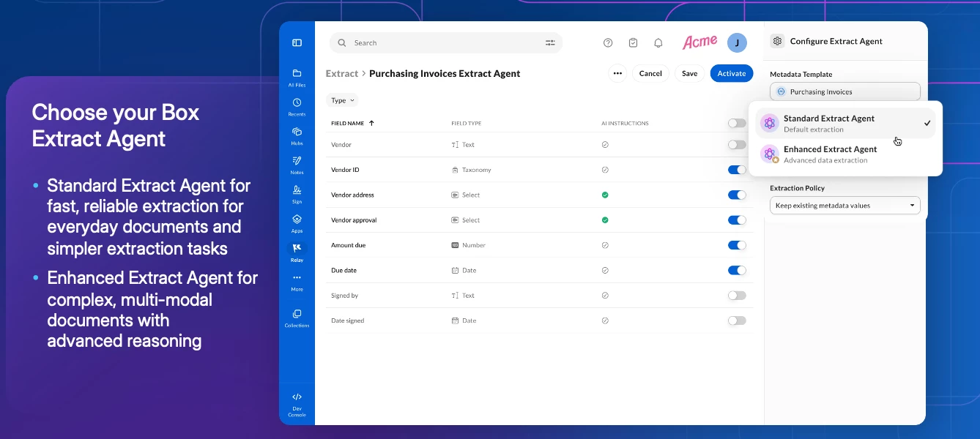Open the three-dot more actions button
This screenshot has width=980, height=439.
[617, 73]
